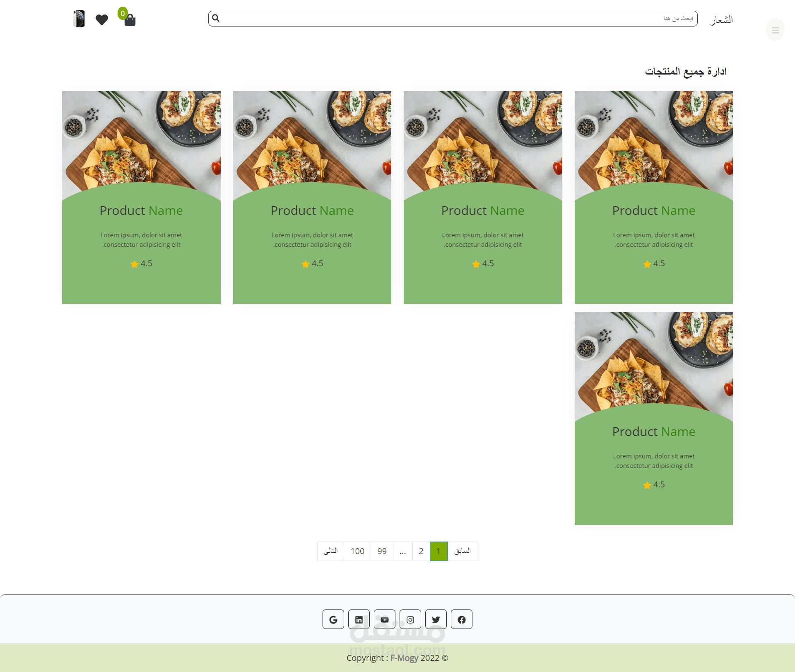Open the LinkedIn social icon
The height and width of the screenshot is (672, 795).
359,619
